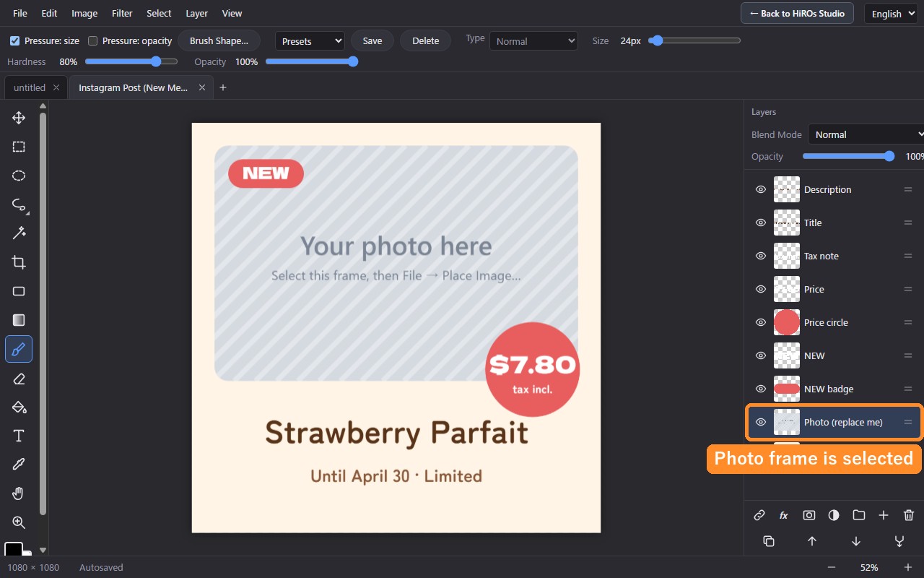This screenshot has width=924, height=578.
Task: Click the Brush Shape button
Action: pyautogui.click(x=219, y=41)
